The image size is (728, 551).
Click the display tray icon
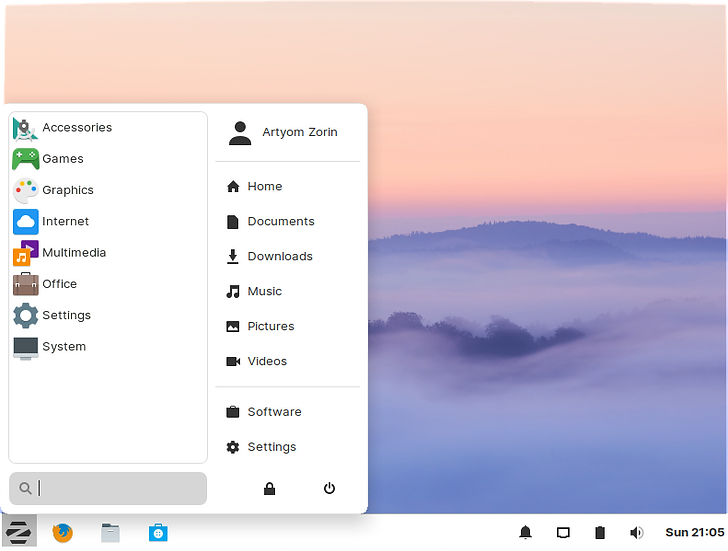563,532
